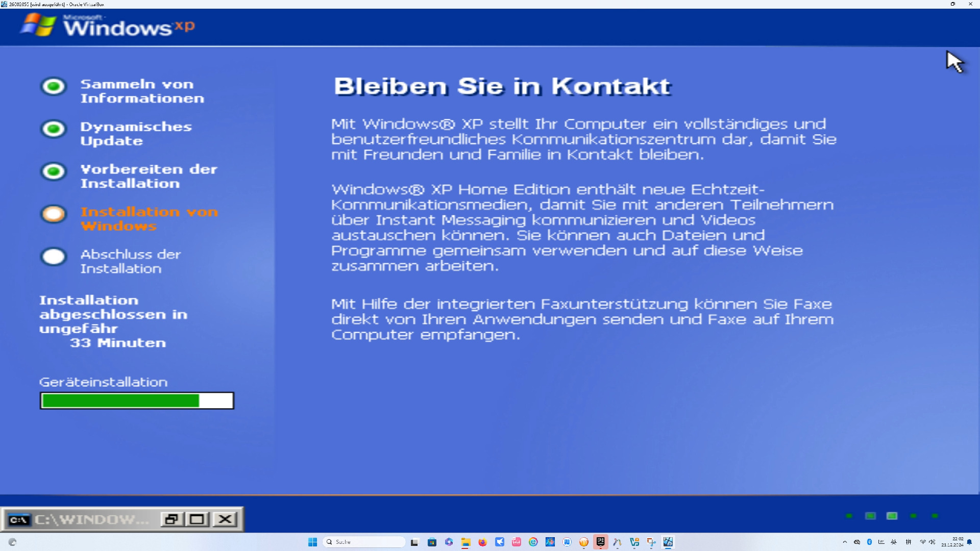
Task: Open the Bluetooth tray icon
Action: pyautogui.click(x=869, y=542)
